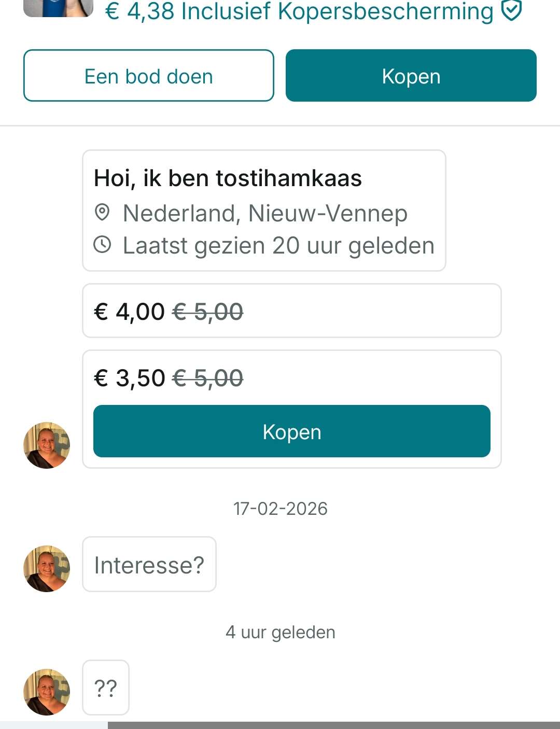Tap the € 3,50 offer price

click(129, 378)
